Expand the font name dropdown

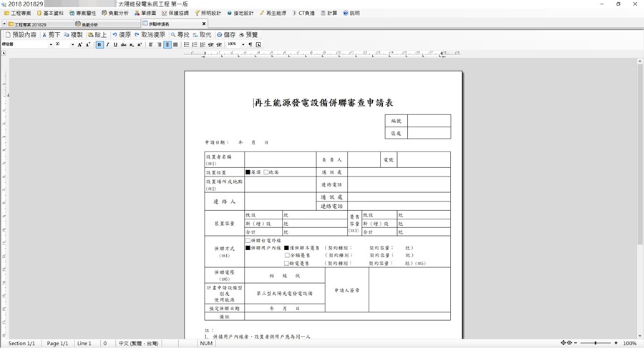tap(51, 44)
